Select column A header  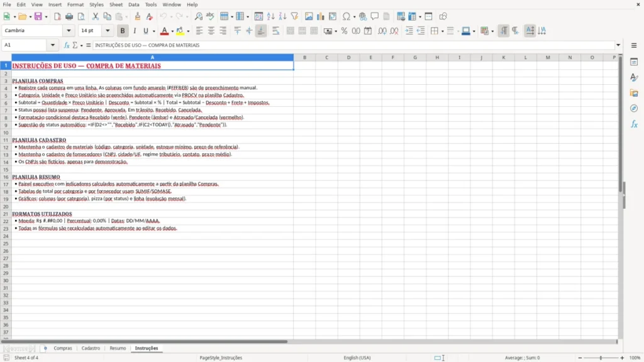(x=152, y=57)
